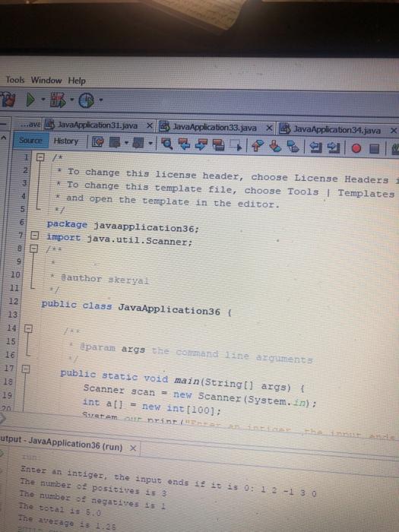Switch to the JavaApplication33.java tab
This screenshot has width=399, height=532.
point(214,128)
